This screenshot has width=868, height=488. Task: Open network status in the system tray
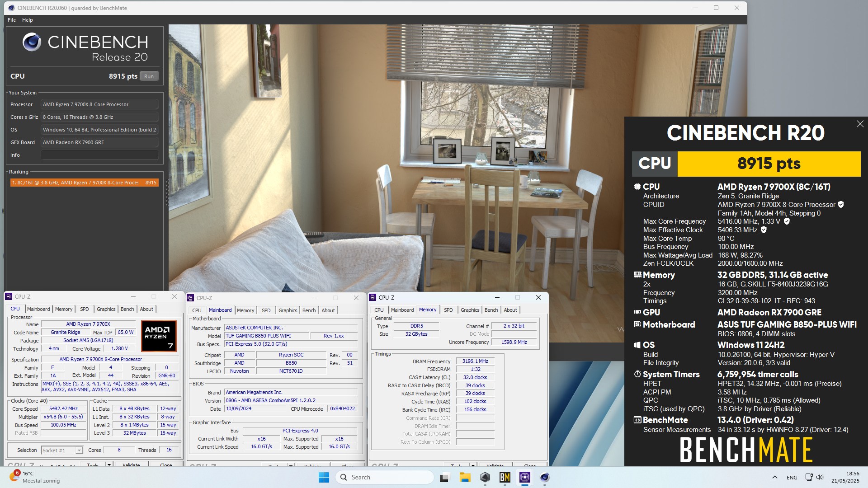809,477
